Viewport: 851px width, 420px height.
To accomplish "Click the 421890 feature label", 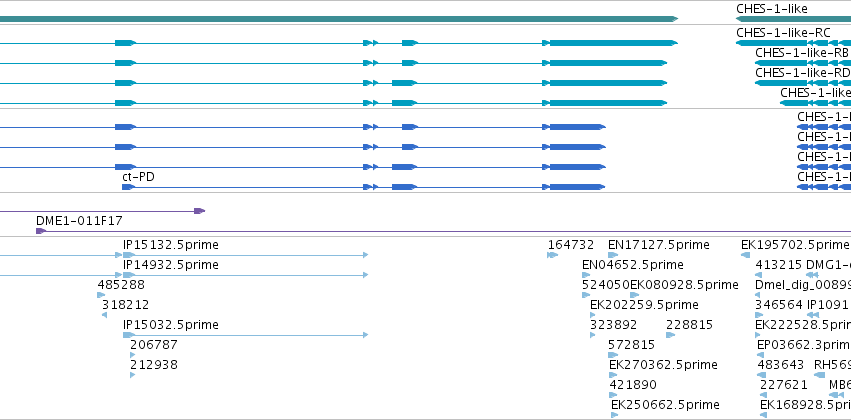I will [633, 385].
